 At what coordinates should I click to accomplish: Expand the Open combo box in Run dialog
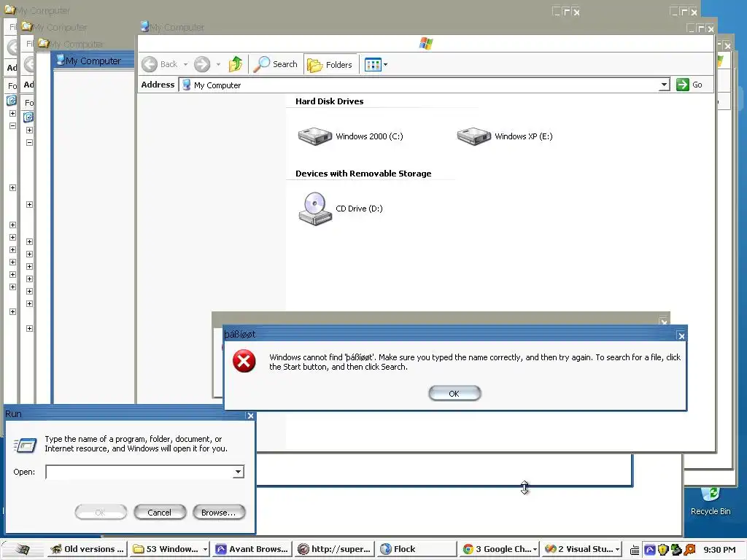(x=239, y=472)
